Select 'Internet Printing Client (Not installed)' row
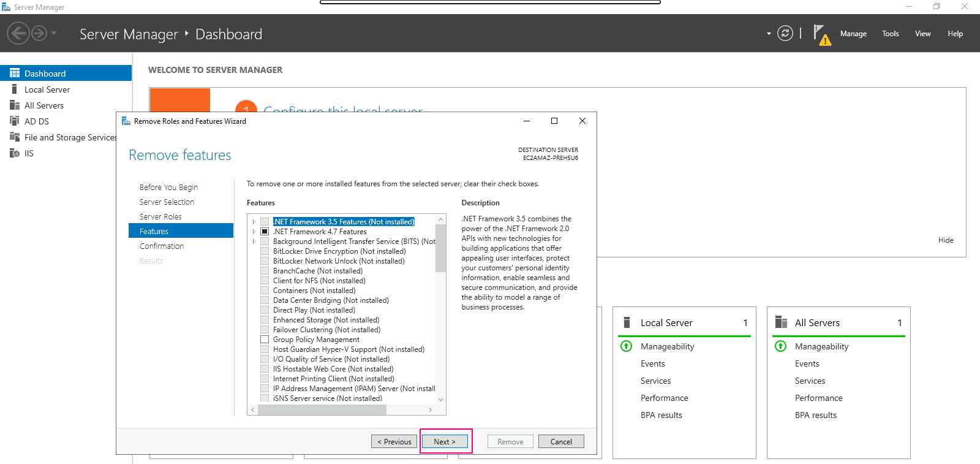This screenshot has width=980, height=464. point(333,379)
